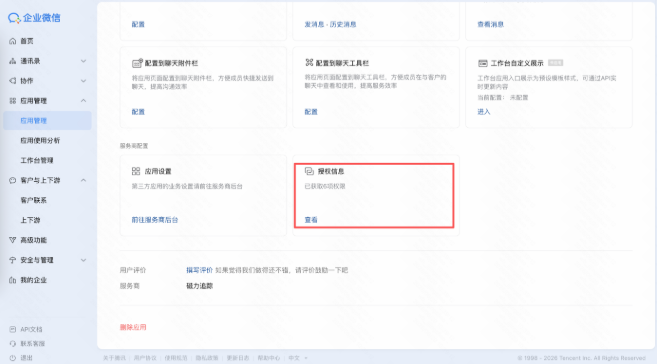
Task: Open 客户联系 in the sidebar
Action: tap(34, 200)
